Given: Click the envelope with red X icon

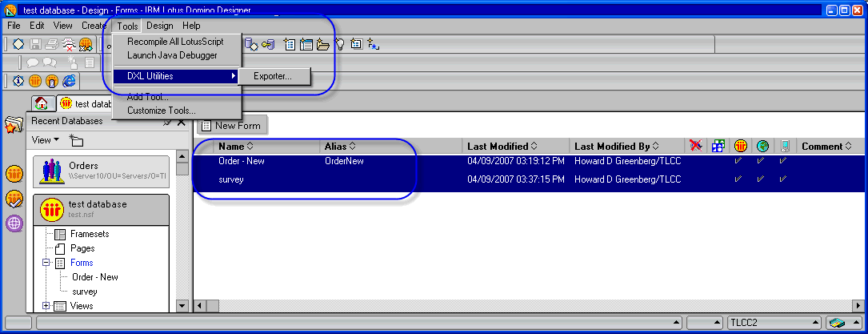Looking at the screenshot, I should (x=69, y=44).
